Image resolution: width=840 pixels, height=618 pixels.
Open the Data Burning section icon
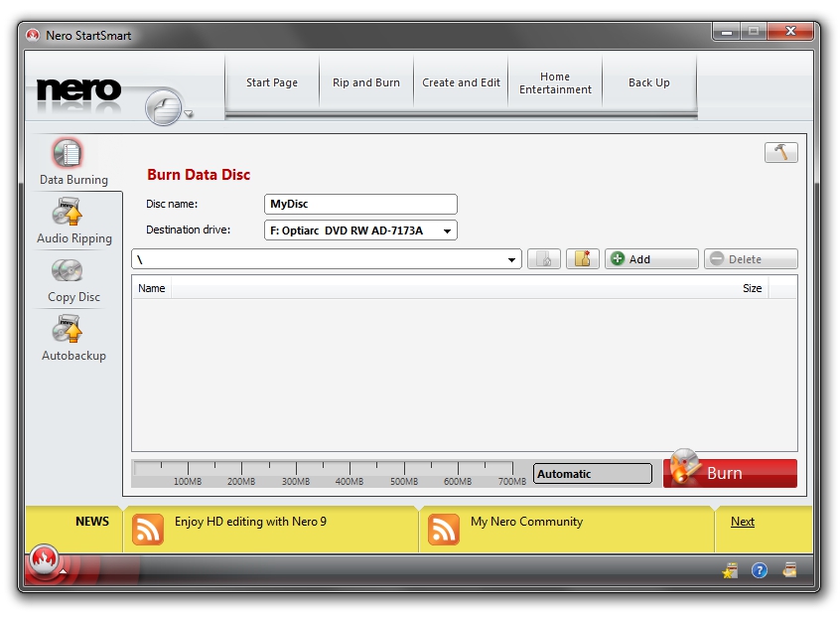68,153
